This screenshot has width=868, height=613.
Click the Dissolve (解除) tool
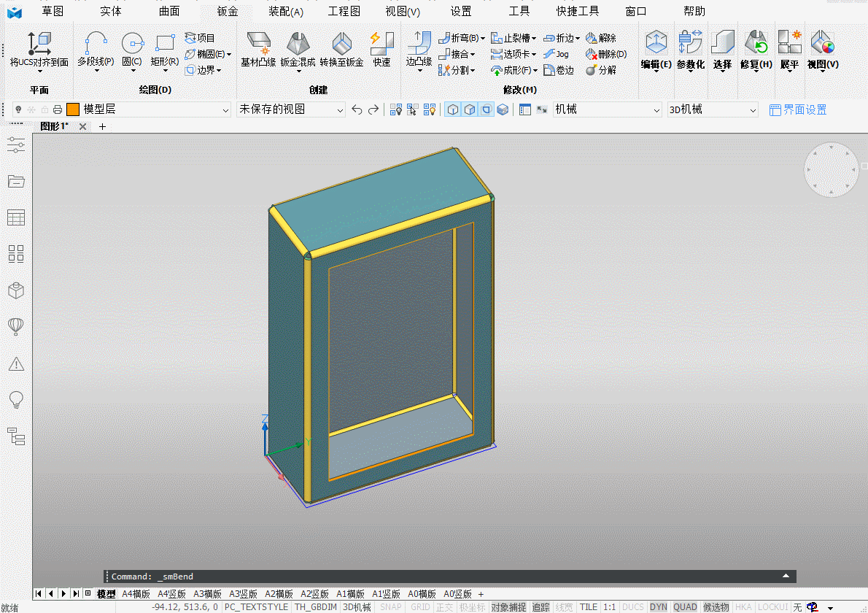point(601,38)
